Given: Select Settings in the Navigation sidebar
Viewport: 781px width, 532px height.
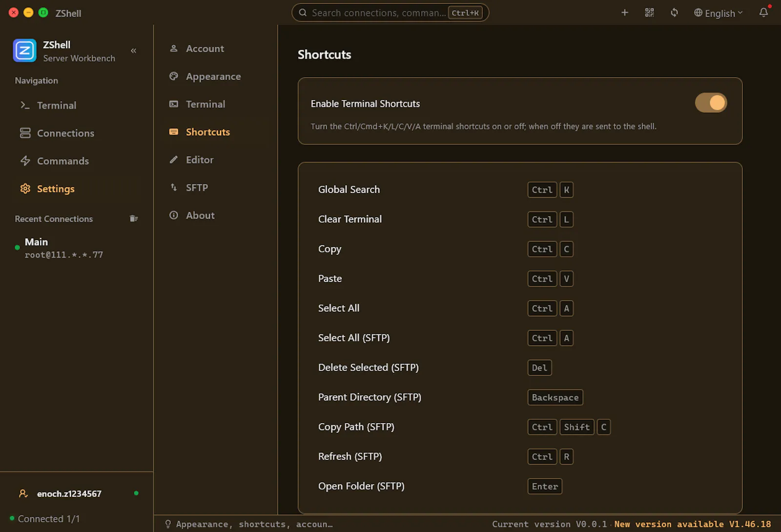Looking at the screenshot, I should pos(77,189).
